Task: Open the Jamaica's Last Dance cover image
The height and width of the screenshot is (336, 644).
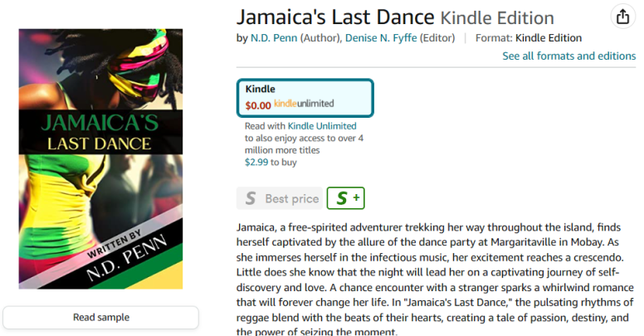Action: [x=100, y=158]
